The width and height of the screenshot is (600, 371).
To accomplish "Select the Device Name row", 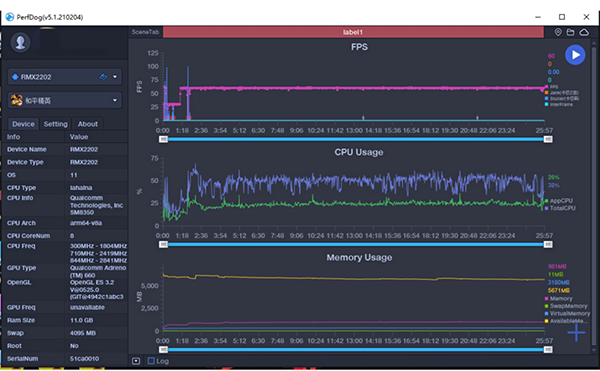I will tap(65, 150).
